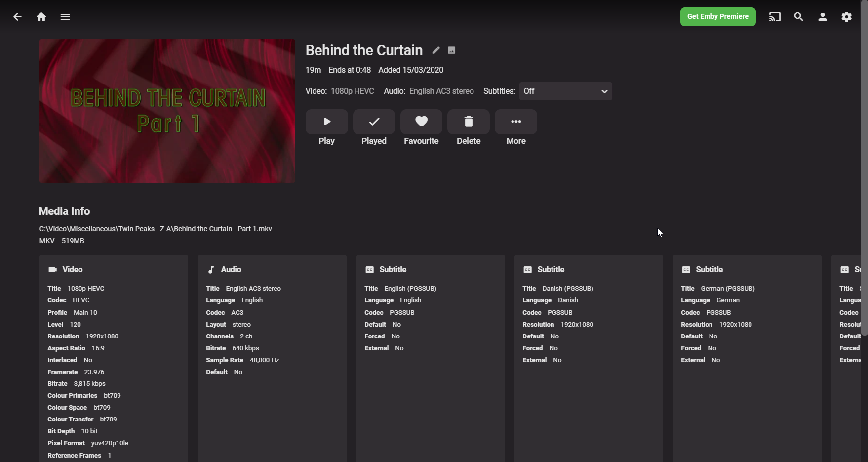
Task: Click the pencil edit metadata icon
Action: 436,50
